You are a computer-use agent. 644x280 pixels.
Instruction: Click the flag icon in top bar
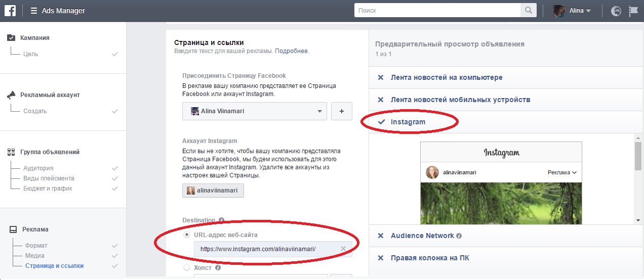[633, 11]
